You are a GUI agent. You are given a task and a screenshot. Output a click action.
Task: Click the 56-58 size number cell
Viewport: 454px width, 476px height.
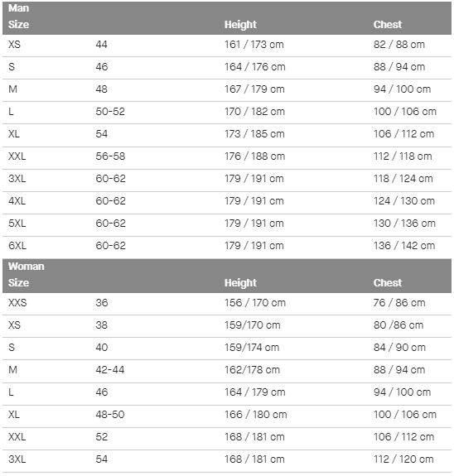pyautogui.click(x=110, y=156)
